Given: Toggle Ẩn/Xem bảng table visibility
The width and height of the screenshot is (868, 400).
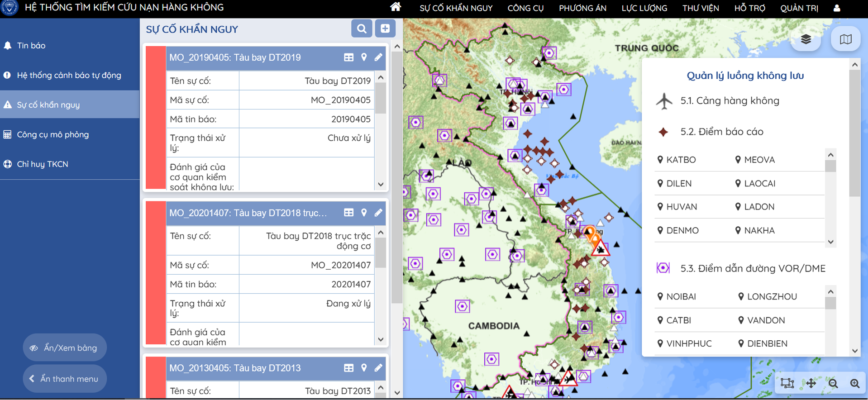Looking at the screenshot, I should point(65,348).
